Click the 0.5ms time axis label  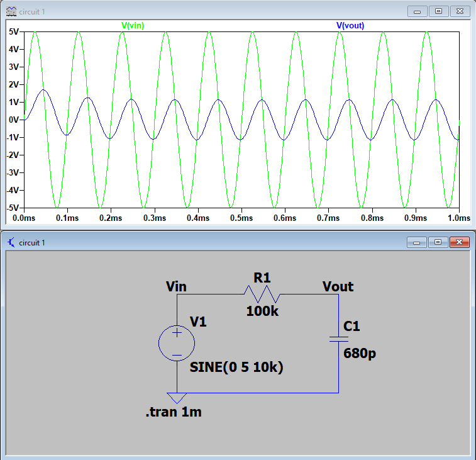tap(241, 218)
